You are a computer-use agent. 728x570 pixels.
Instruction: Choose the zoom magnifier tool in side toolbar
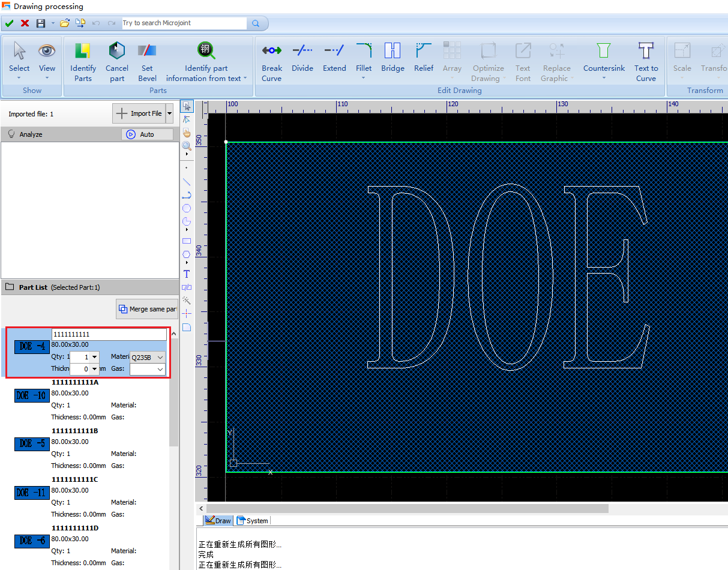(x=187, y=146)
